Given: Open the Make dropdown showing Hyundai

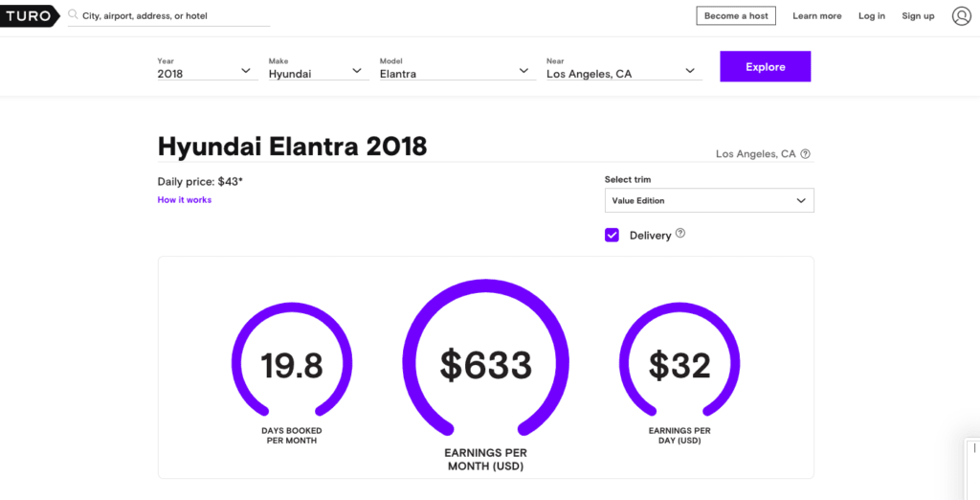Looking at the screenshot, I should tap(319, 70).
